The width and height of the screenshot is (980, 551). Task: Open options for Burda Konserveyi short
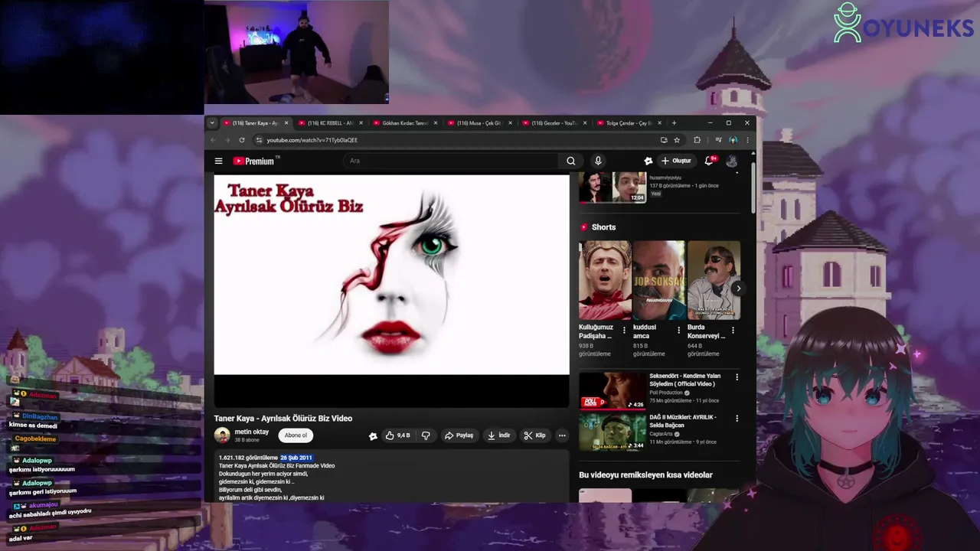(x=733, y=331)
